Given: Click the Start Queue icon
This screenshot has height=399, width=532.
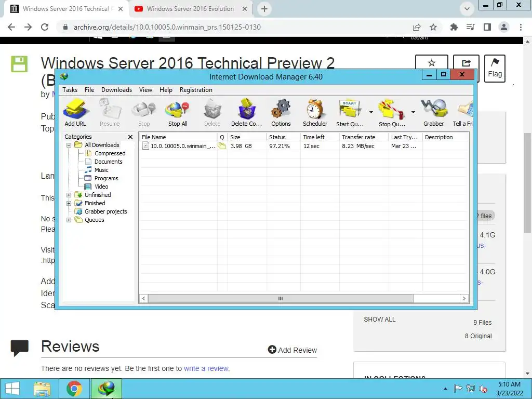Looking at the screenshot, I should point(350,113).
